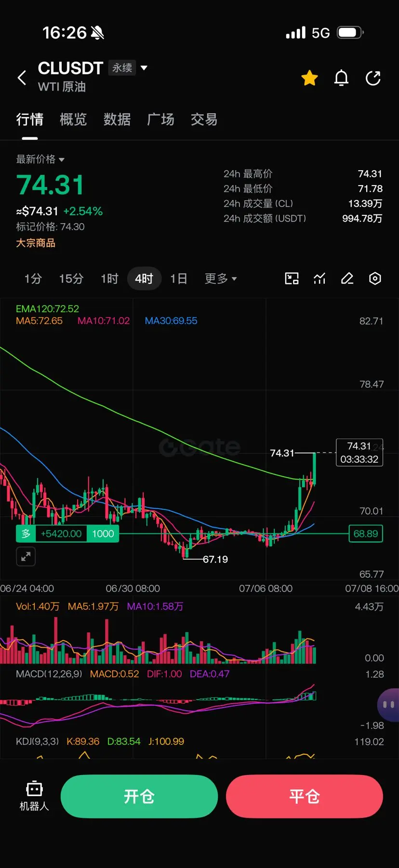This screenshot has width=399, height=868.
Task: Expand the 最新价格 price type dropdown
Action: [x=40, y=159]
